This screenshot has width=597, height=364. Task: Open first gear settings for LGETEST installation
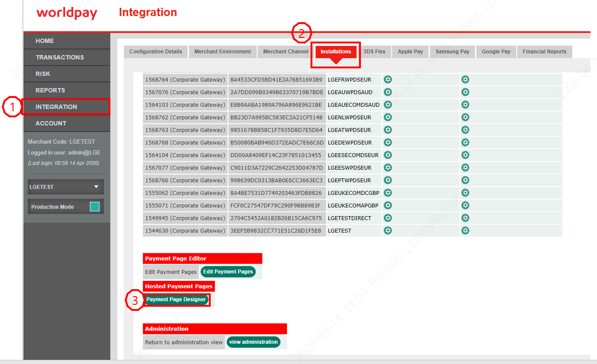click(x=388, y=231)
